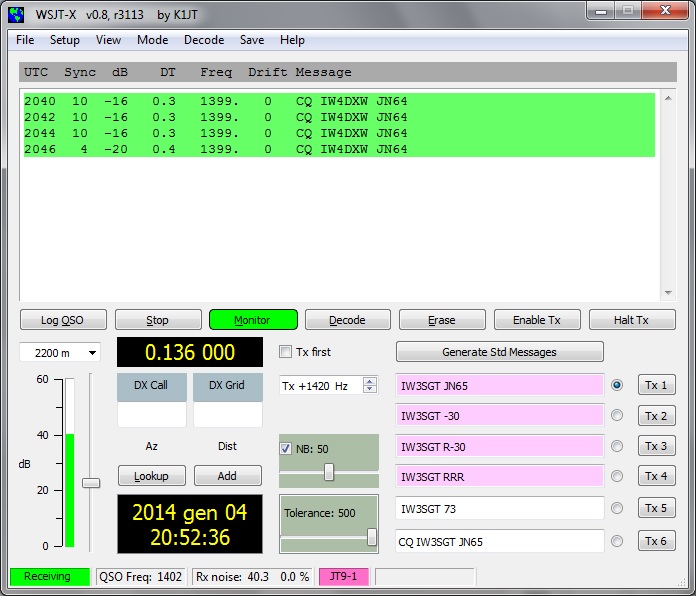The width and height of the screenshot is (696, 596).
Task: Open the Save menu
Action: [252, 40]
